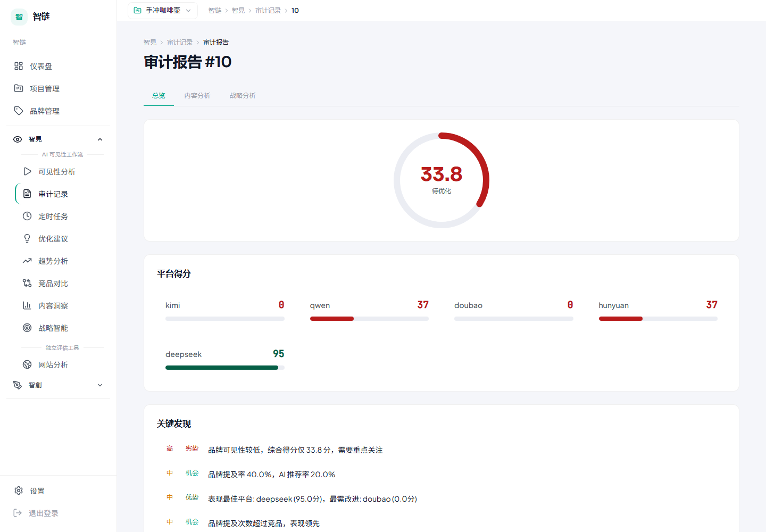Viewport: 766px width, 532px height.
Task: Click 退出登录 to sign out
Action: coord(59,513)
